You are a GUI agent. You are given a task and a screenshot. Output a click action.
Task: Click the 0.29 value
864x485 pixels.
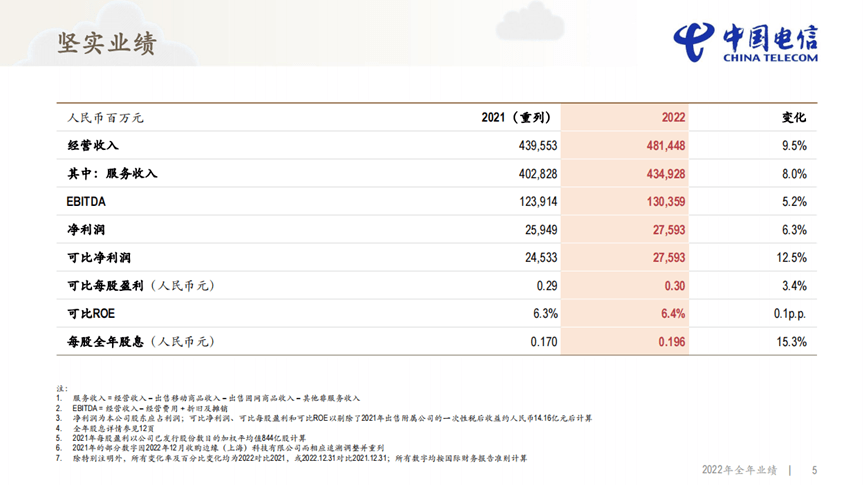coord(547,285)
